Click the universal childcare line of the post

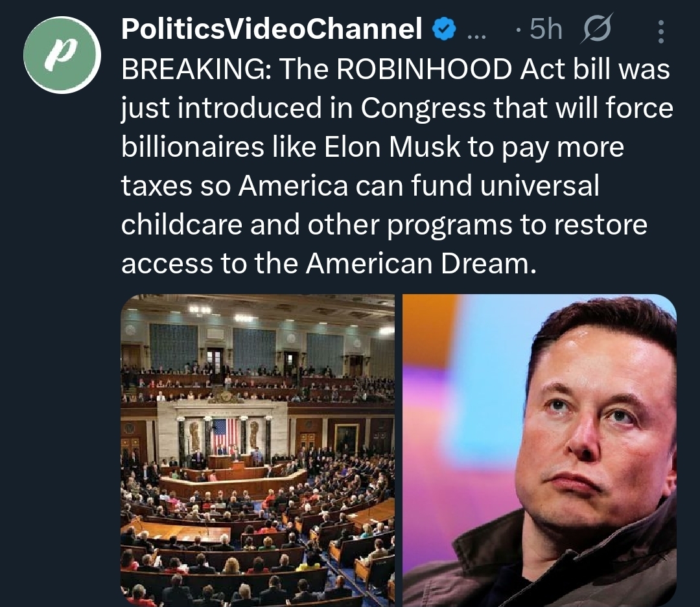coord(360,185)
